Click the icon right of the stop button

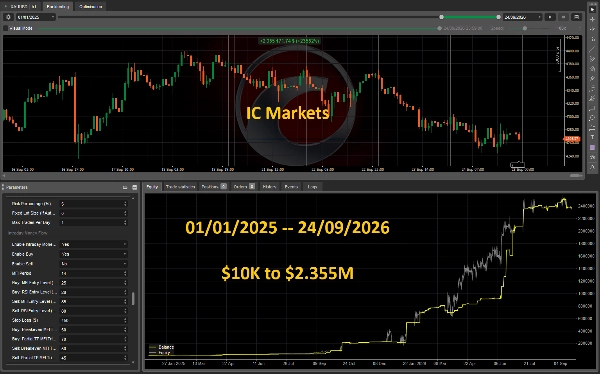[576, 17]
